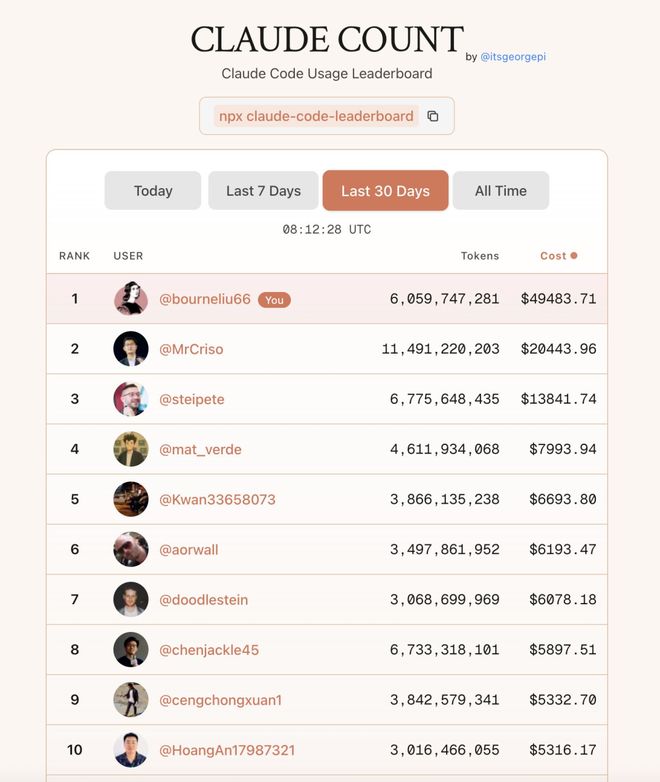Open the avatar for @doodlestein

point(131,599)
